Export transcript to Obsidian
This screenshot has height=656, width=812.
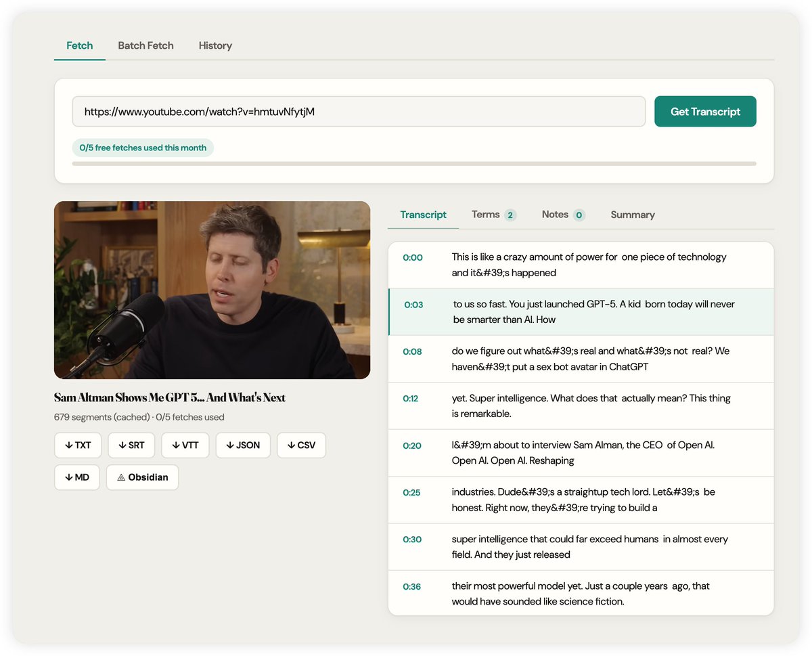click(142, 477)
